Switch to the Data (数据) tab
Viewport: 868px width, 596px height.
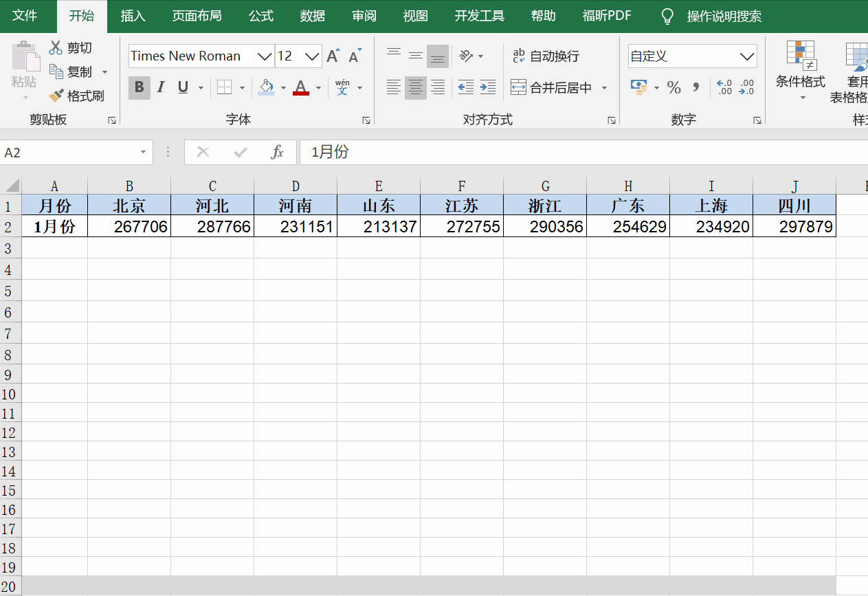coord(313,16)
